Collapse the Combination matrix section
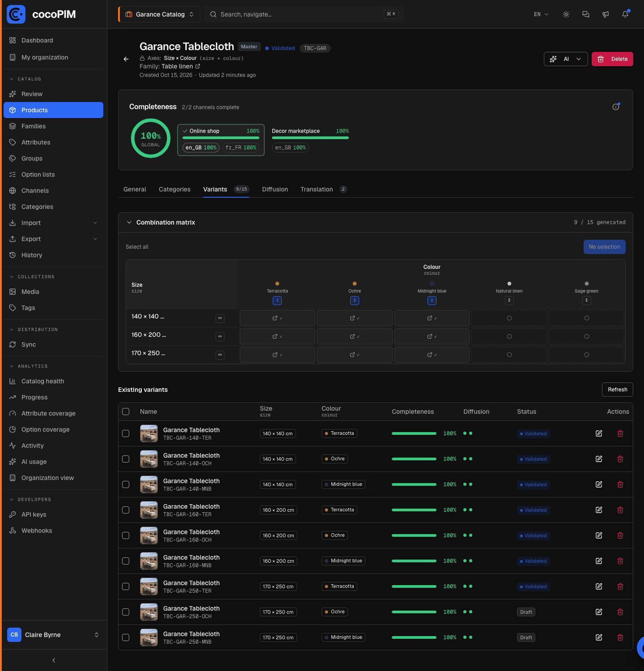The width and height of the screenshot is (644, 671). point(129,222)
